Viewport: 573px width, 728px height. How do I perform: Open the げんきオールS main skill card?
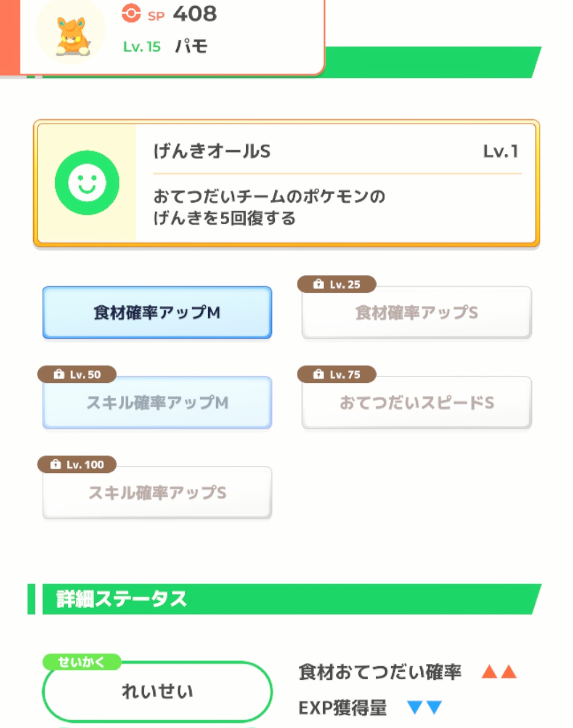(x=286, y=183)
